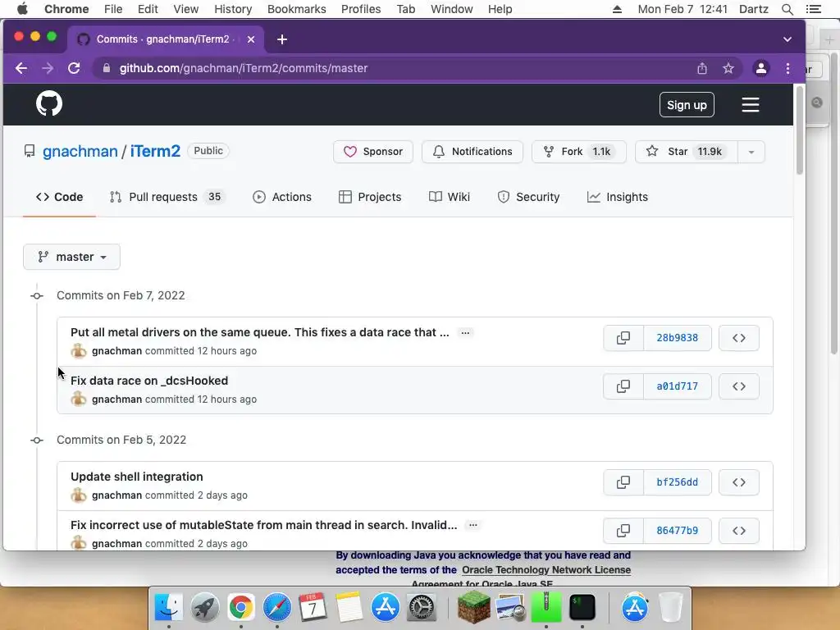Image resolution: width=840 pixels, height=630 pixels.
Task: Browse repository at commit a01d717
Action: [x=739, y=386]
